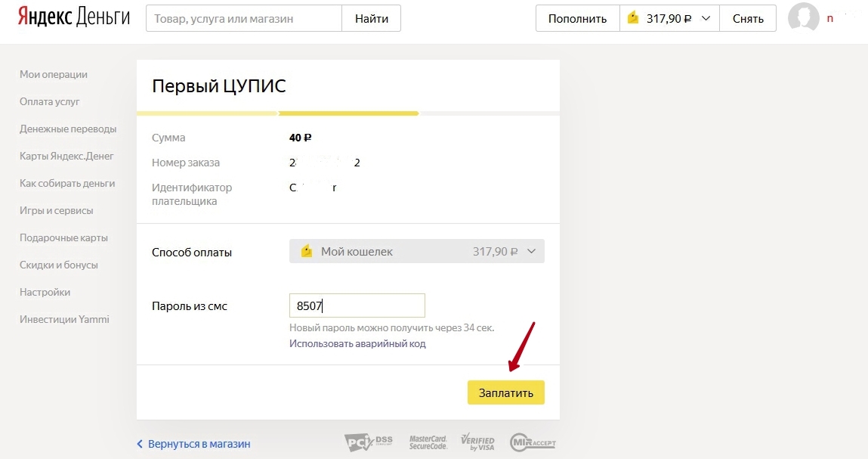The height and width of the screenshot is (459, 868).
Task: Click the PCI DSS badge icon
Action: tap(369, 442)
